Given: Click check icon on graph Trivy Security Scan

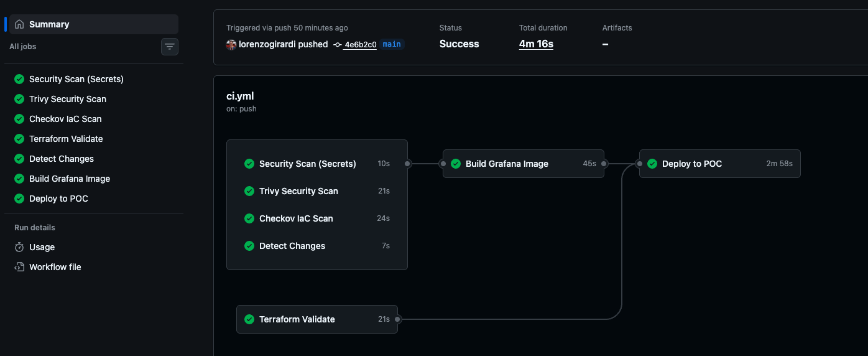Looking at the screenshot, I should [249, 191].
